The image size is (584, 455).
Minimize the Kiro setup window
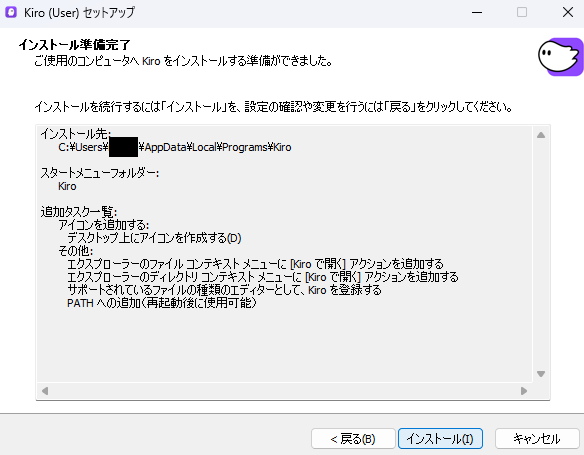point(477,12)
